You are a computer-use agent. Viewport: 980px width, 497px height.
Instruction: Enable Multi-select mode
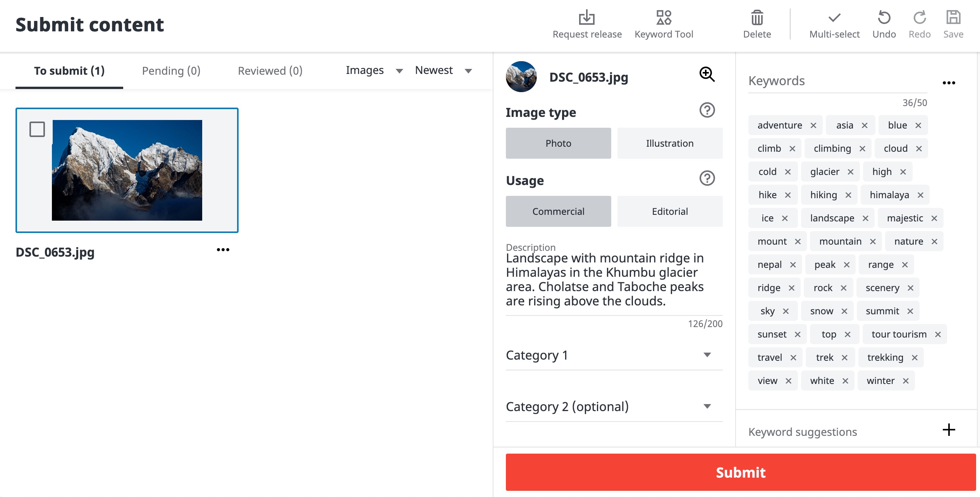coord(834,17)
